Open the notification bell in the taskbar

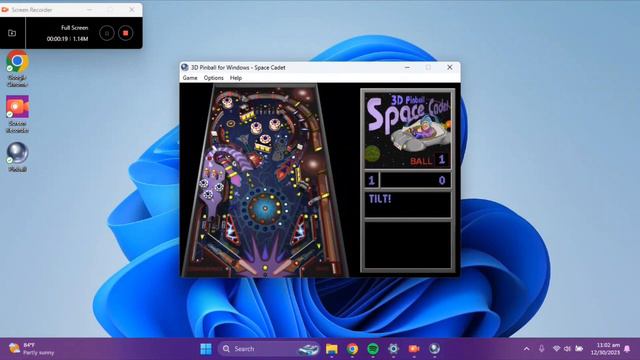[627, 349]
